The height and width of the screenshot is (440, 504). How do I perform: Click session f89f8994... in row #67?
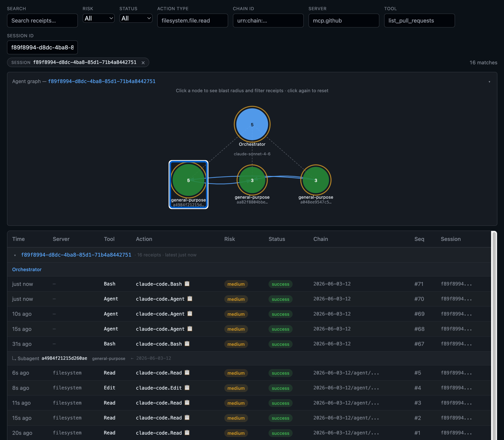[x=456, y=344]
